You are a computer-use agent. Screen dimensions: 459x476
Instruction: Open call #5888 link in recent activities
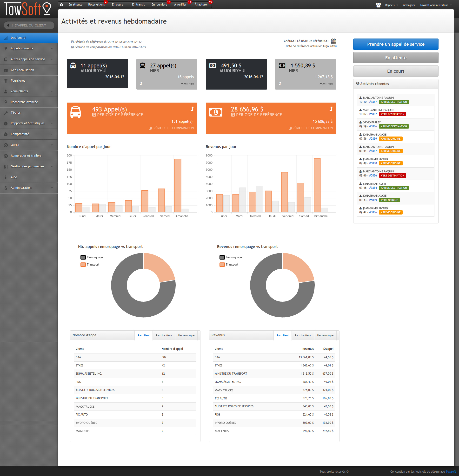click(x=373, y=163)
